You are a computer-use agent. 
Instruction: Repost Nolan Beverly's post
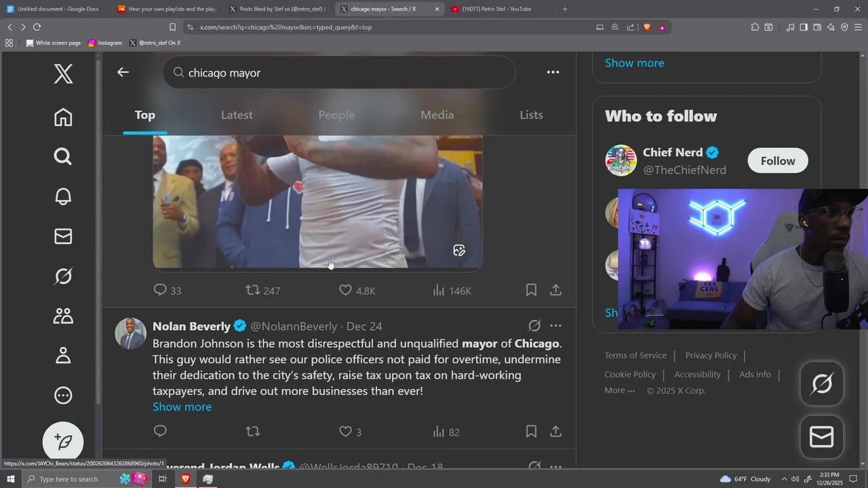[252, 431]
